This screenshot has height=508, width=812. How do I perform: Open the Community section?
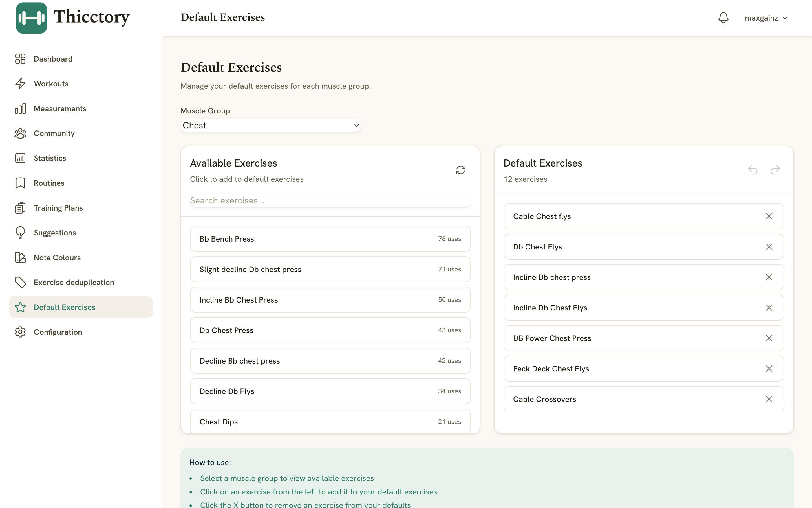[x=81, y=133]
